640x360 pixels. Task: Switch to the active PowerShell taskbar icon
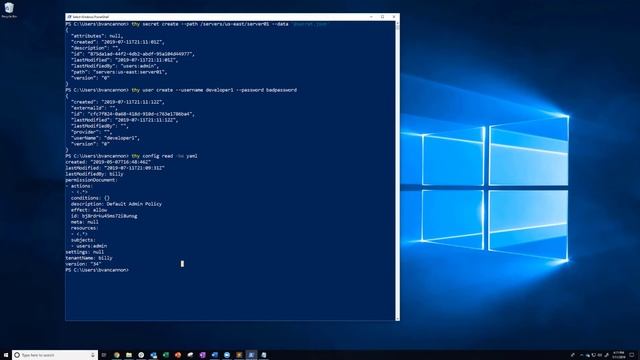point(251,355)
